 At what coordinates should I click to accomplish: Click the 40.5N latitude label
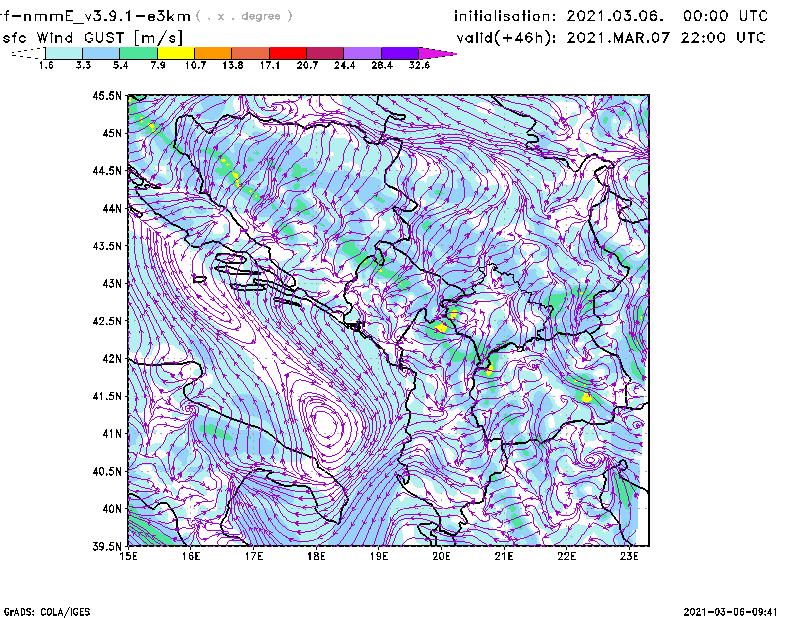(x=107, y=472)
